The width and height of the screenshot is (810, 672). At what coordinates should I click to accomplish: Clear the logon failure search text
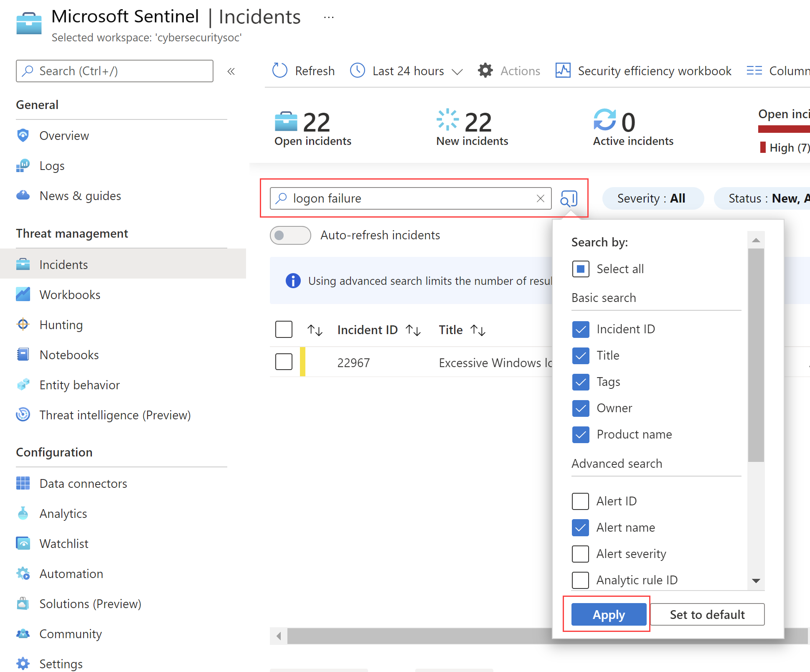tap(541, 198)
